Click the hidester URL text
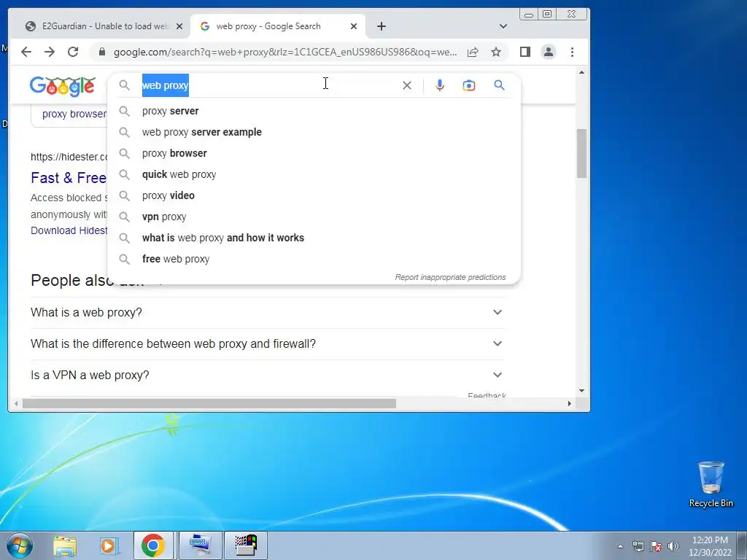This screenshot has height=560, width=747. pyautogui.click(x=69, y=157)
